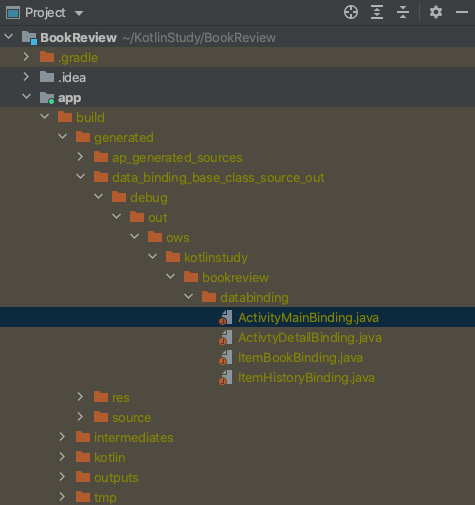The image size is (475, 505).
Task: Open the Project panel settings gear
Action: (x=436, y=12)
